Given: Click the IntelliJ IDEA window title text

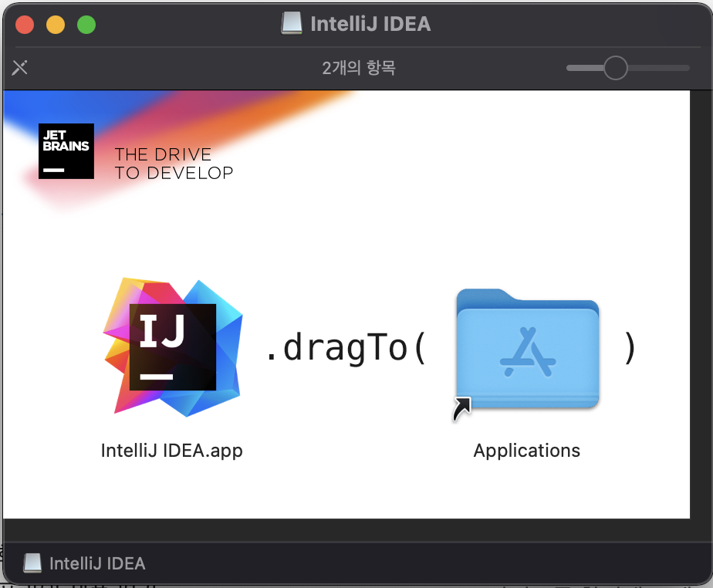Looking at the screenshot, I should 370,24.
